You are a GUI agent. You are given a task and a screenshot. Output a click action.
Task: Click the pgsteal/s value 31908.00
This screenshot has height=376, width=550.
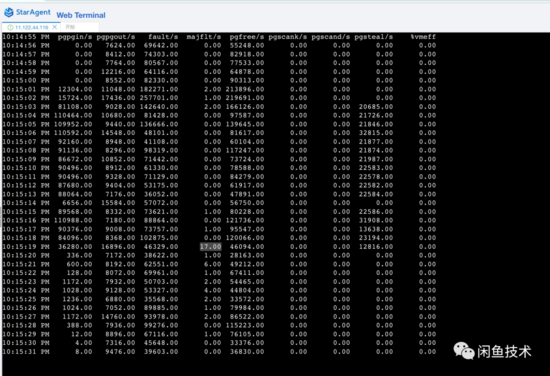click(376, 220)
